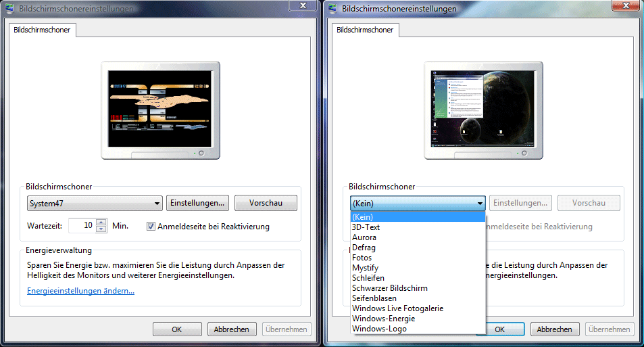Viewport: 644px width, 347px height.
Task: Choose Windows-Logo from the screensaver list
Action: coord(418,329)
